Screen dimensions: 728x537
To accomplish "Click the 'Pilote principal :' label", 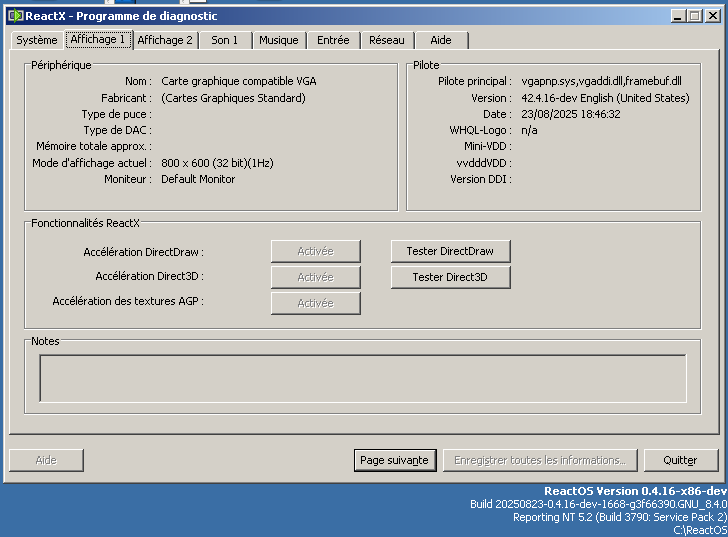I will (475, 81).
